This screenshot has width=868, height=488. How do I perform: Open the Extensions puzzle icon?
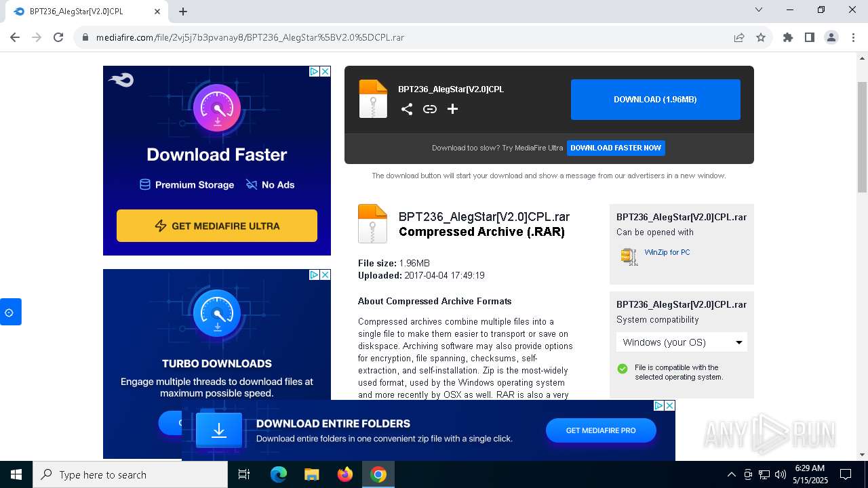click(x=788, y=37)
